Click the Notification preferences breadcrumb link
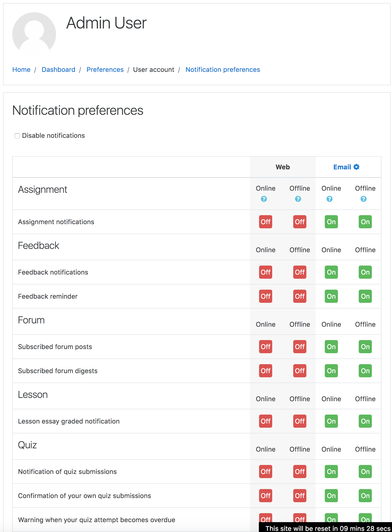 [222, 69]
